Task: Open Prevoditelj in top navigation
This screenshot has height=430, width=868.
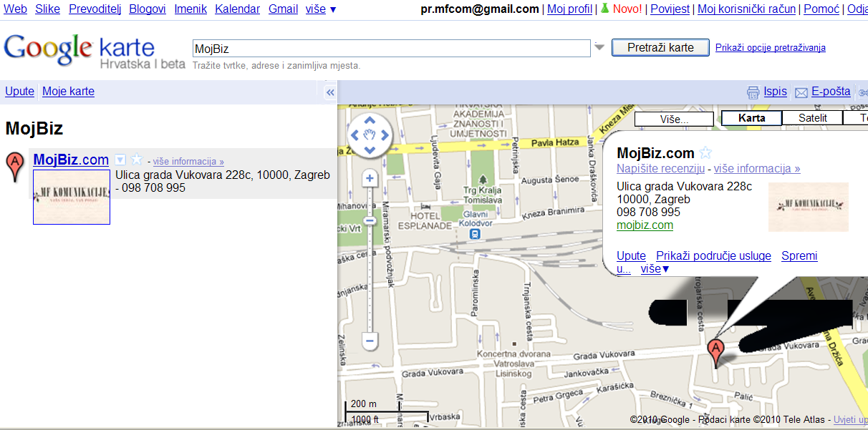Action: coord(95,9)
